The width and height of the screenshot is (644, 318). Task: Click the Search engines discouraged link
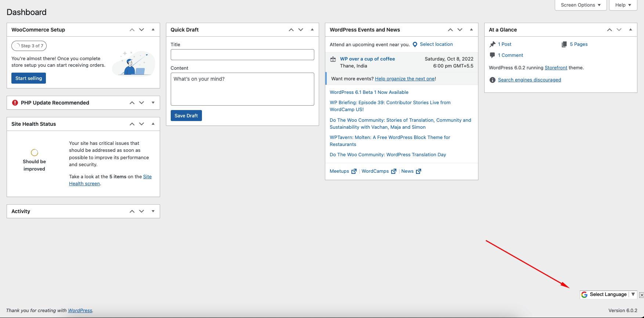click(529, 80)
